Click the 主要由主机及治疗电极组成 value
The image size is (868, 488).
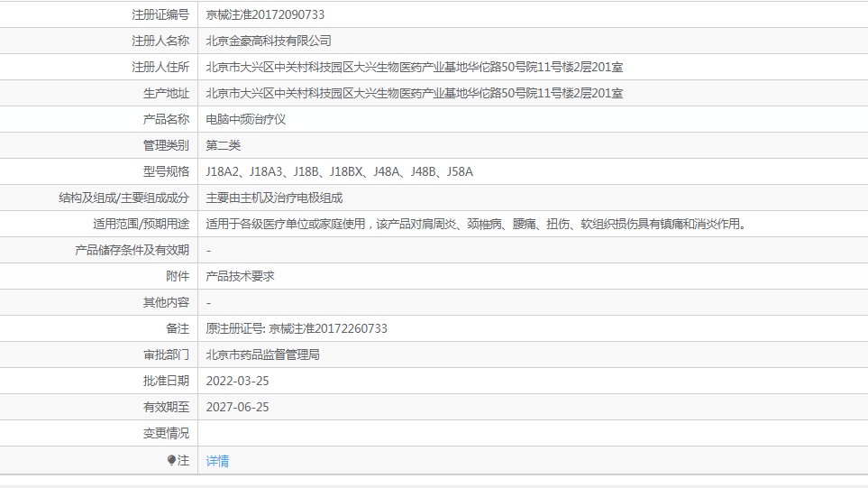tap(274, 198)
